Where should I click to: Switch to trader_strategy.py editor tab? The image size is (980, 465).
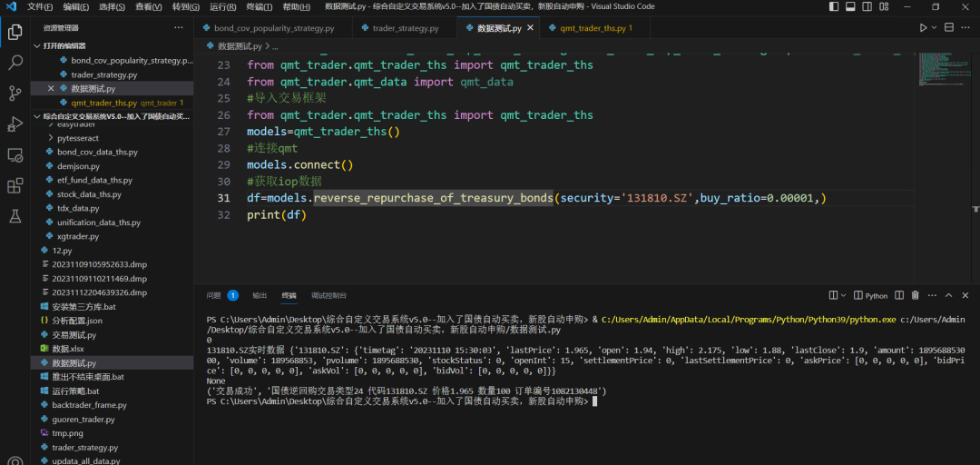tap(405, 29)
